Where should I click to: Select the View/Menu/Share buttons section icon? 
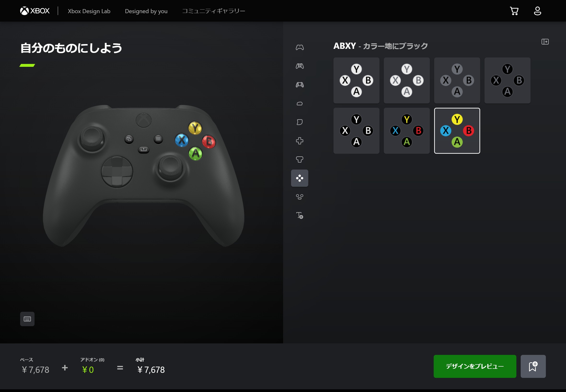(x=299, y=197)
